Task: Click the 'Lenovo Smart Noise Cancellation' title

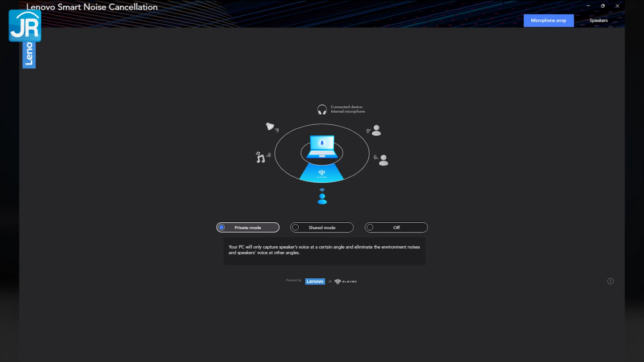Action: [x=92, y=7]
